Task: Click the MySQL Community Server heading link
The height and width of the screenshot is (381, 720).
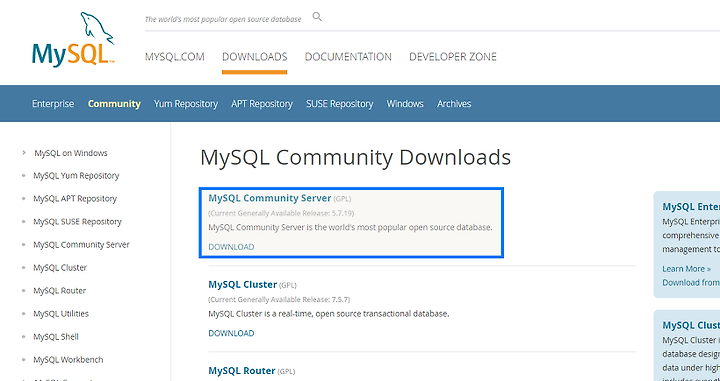Action: pos(270,198)
